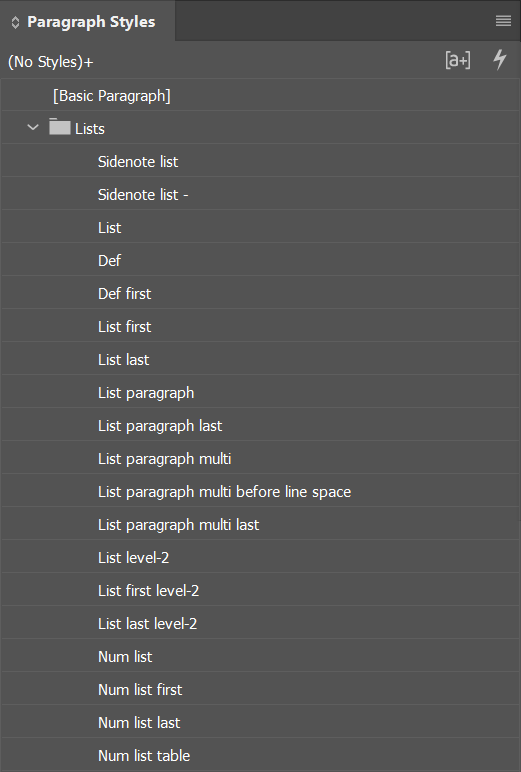Screen dimensions: 521x772
Task: Click the Lists folder icon
Action: 60,127
